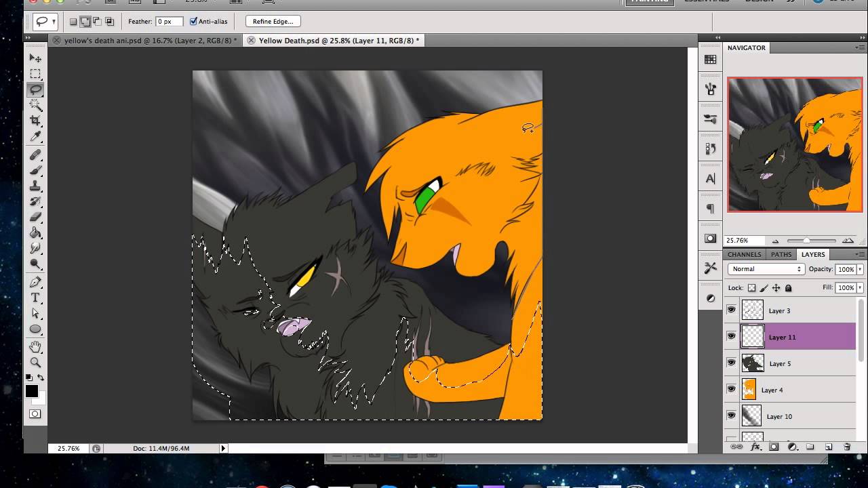This screenshot has width=868, height=488.
Task: Select the Move tool
Action: [35, 58]
